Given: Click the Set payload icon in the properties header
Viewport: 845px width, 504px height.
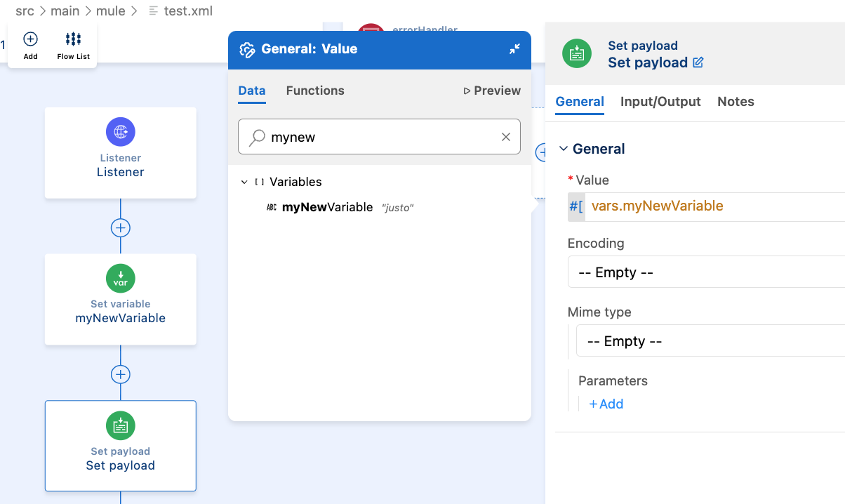Looking at the screenshot, I should (576, 53).
